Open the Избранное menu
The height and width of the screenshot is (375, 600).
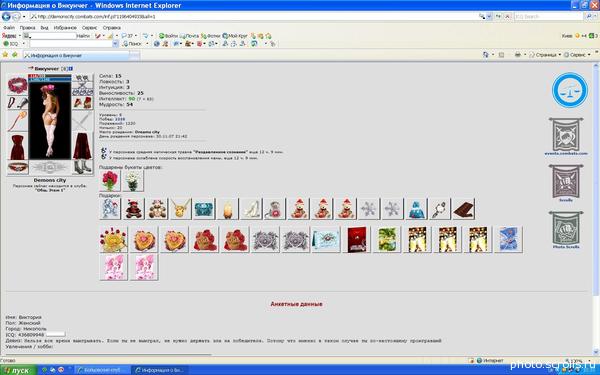[65, 28]
